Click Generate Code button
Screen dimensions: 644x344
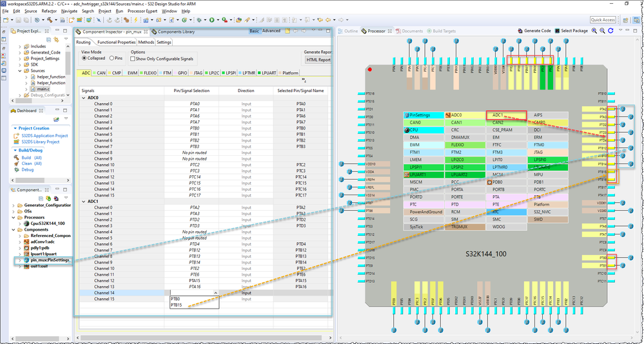(x=534, y=31)
